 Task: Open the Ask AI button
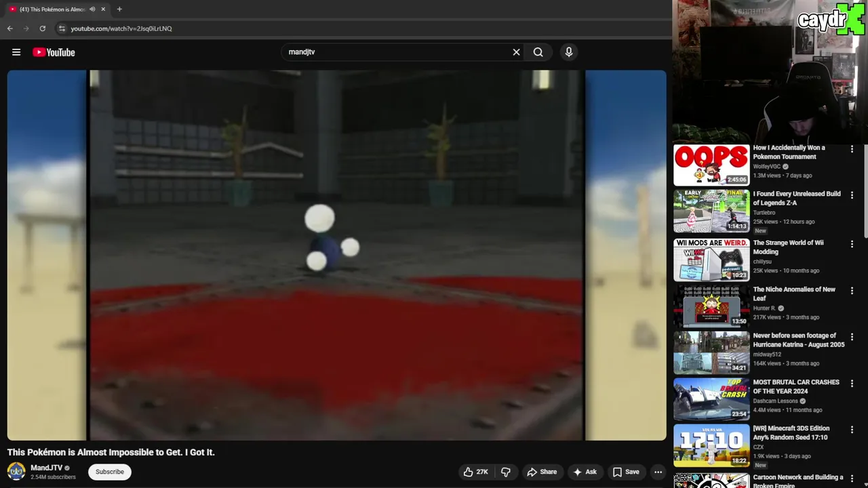(x=585, y=472)
